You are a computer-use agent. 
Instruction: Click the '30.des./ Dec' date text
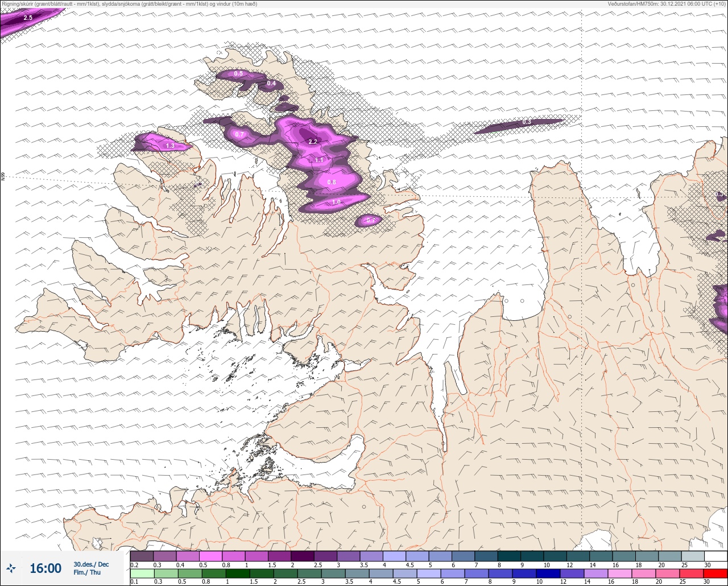pos(91,564)
